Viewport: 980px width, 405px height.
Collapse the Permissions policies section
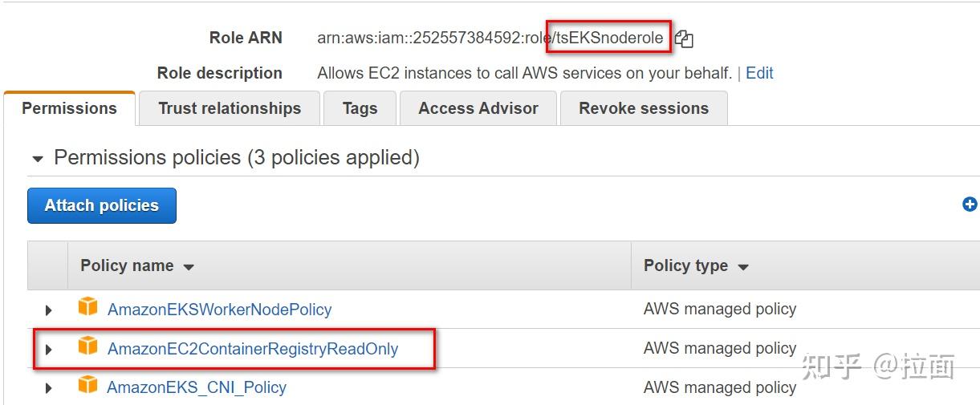click(38, 159)
